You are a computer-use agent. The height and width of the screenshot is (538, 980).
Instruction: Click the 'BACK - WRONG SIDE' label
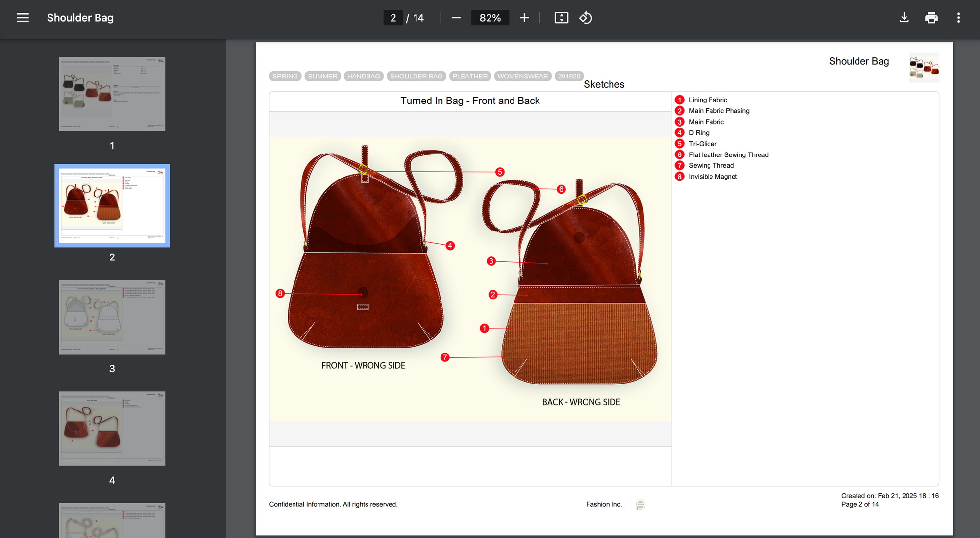[x=581, y=402]
